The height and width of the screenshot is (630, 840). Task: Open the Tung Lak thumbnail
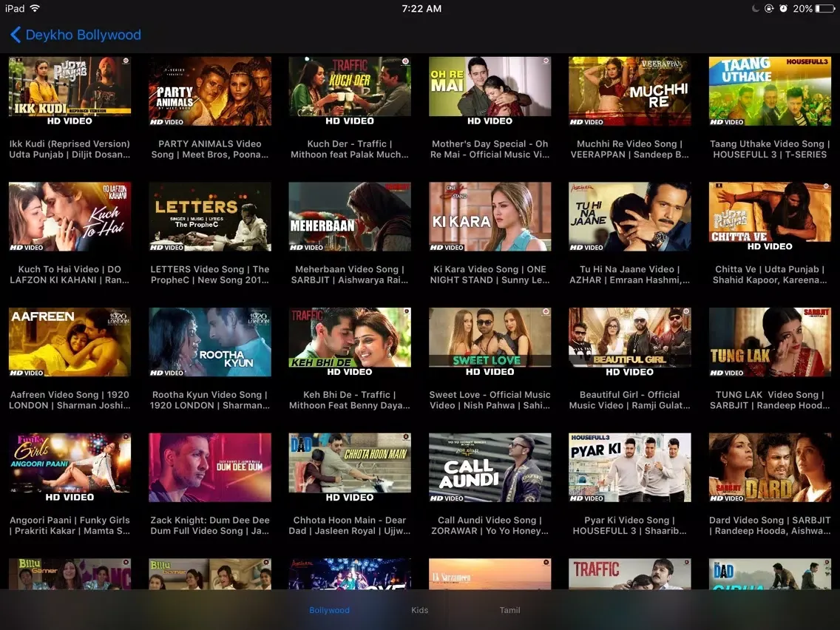[x=770, y=342]
